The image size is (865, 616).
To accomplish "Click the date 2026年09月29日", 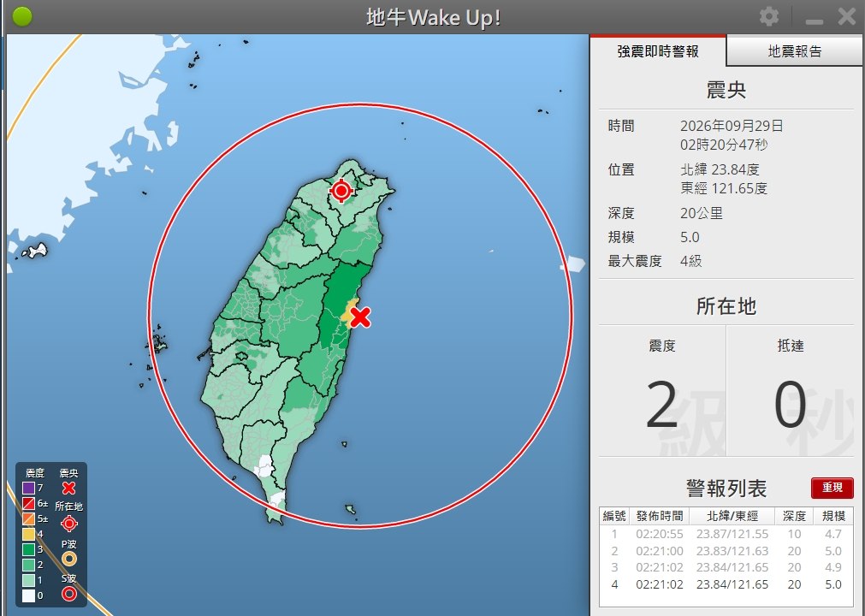I will coord(732,126).
